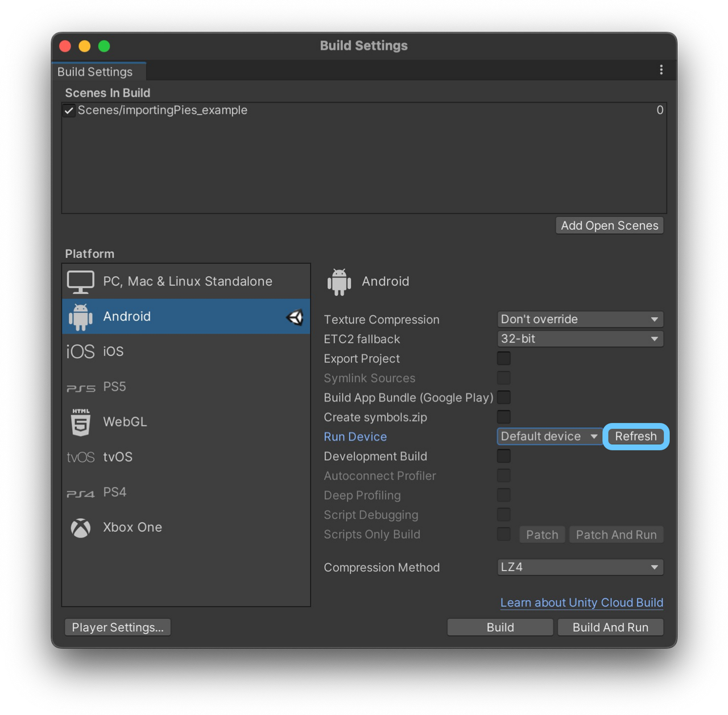Screen dimensions: 728x715
Task: Enable Build App Bundle (Google Play)
Action: tap(504, 397)
